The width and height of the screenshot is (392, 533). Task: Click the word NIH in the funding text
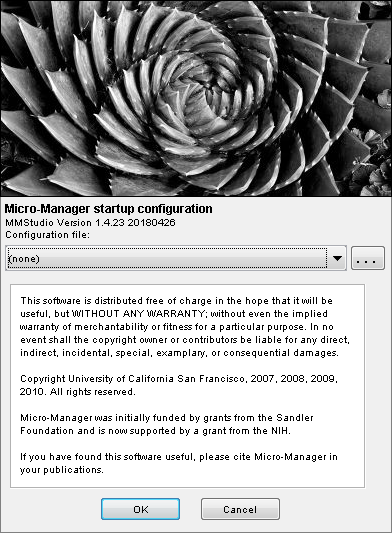click(x=280, y=431)
